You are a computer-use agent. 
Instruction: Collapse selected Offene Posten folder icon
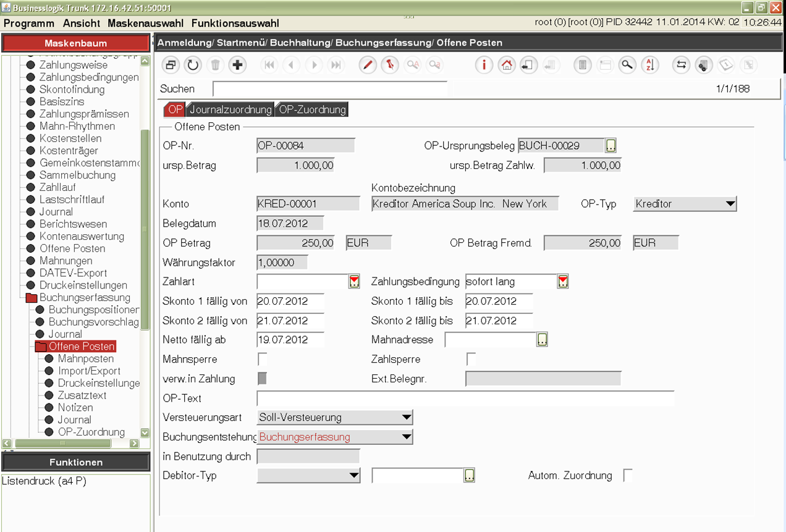coord(40,347)
